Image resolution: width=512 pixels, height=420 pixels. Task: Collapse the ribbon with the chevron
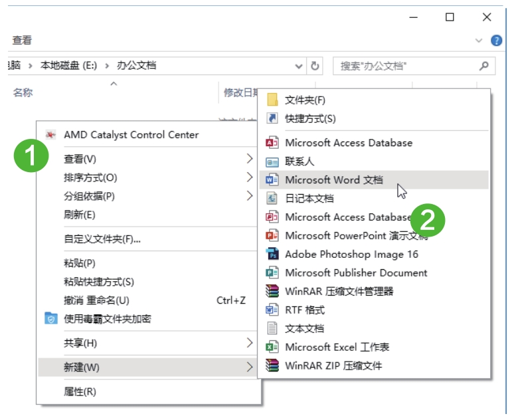[479, 41]
